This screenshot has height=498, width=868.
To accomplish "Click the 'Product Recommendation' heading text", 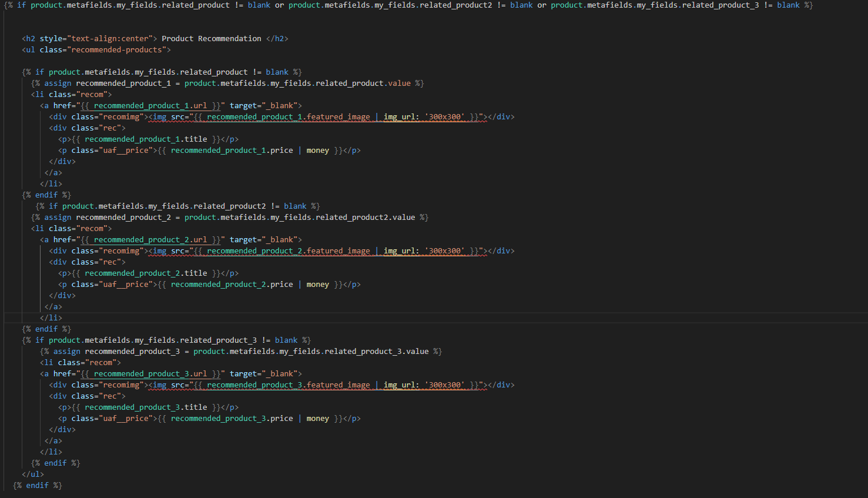I will point(211,39).
